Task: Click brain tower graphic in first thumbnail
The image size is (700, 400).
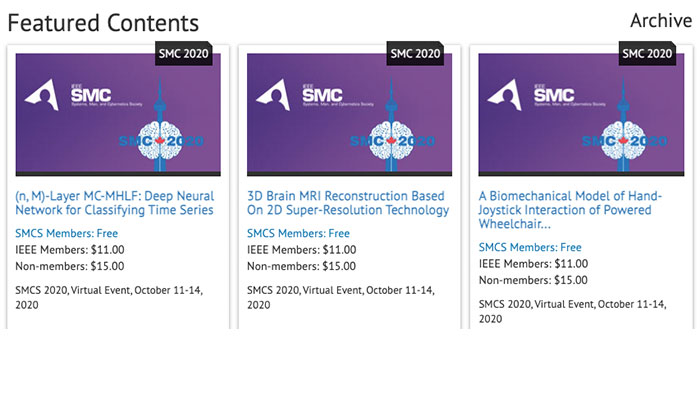Action: pos(160,127)
